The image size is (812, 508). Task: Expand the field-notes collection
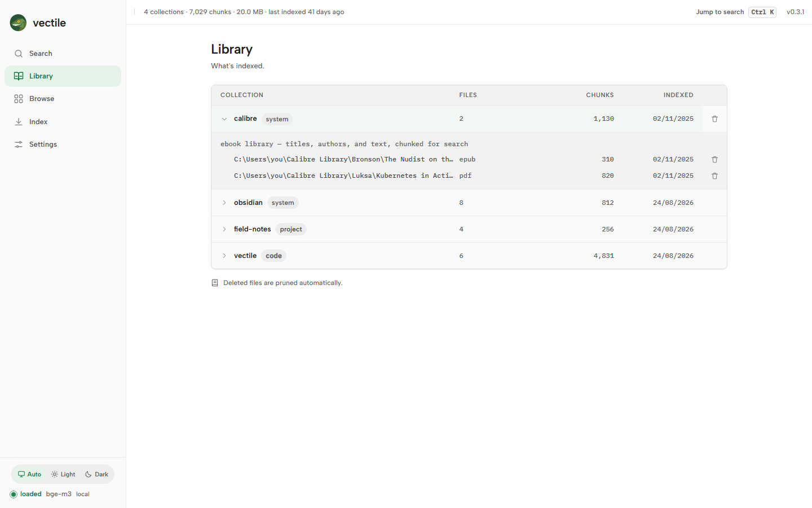224,229
